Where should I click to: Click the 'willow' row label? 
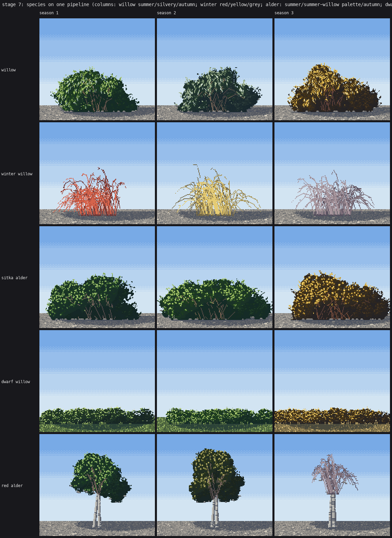pos(8,70)
